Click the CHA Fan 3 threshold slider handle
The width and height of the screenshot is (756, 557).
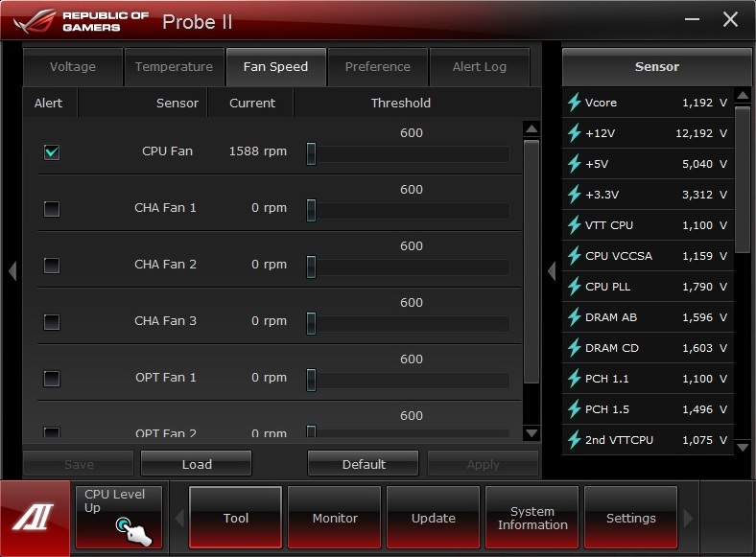[x=312, y=323]
